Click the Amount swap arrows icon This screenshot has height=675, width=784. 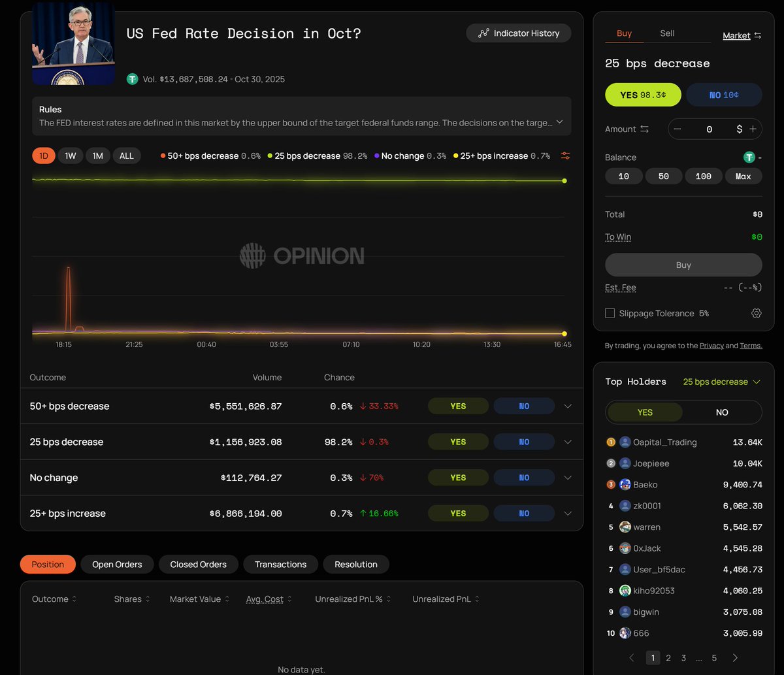coord(644,129)
